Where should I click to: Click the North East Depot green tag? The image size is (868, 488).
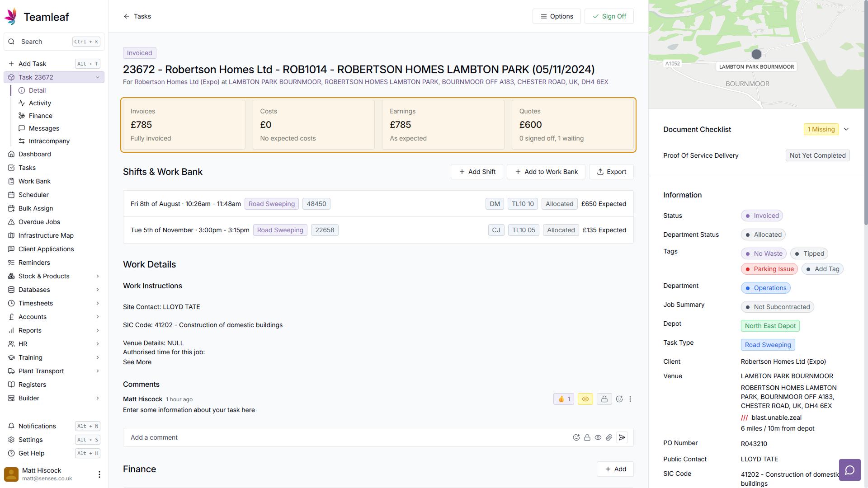click(770, 326)
